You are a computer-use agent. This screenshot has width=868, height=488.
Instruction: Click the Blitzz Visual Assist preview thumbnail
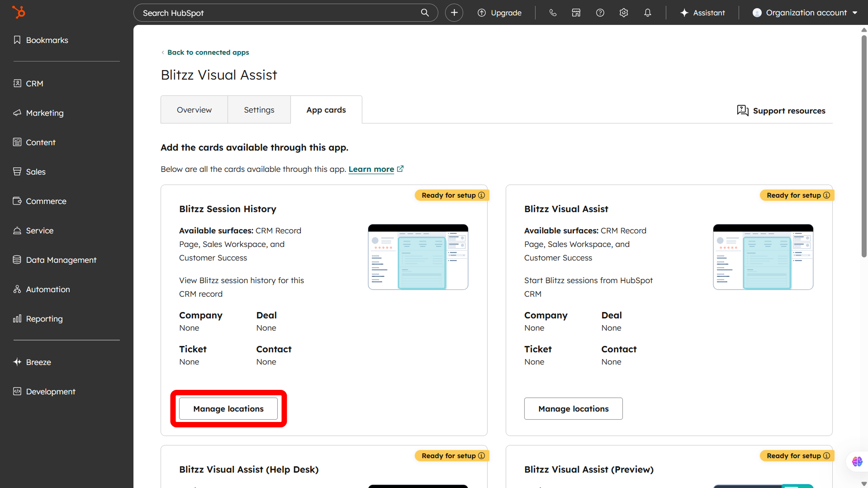pos(763,257)
